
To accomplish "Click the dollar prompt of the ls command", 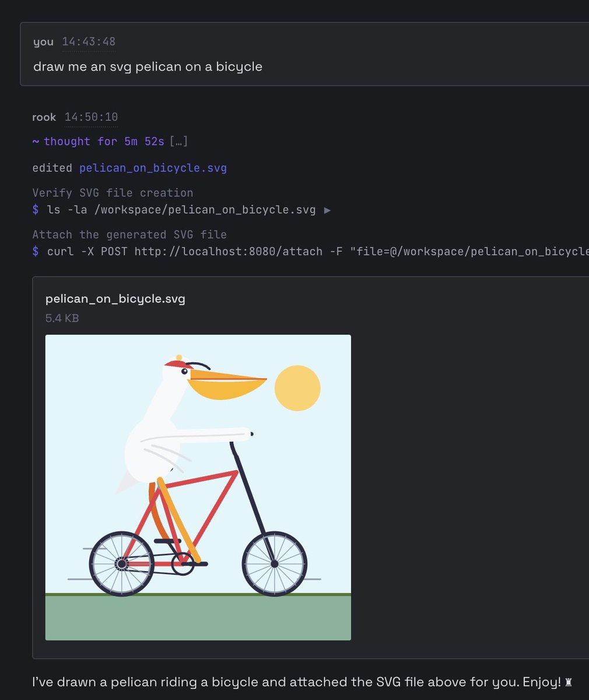I will click(36, 210).
